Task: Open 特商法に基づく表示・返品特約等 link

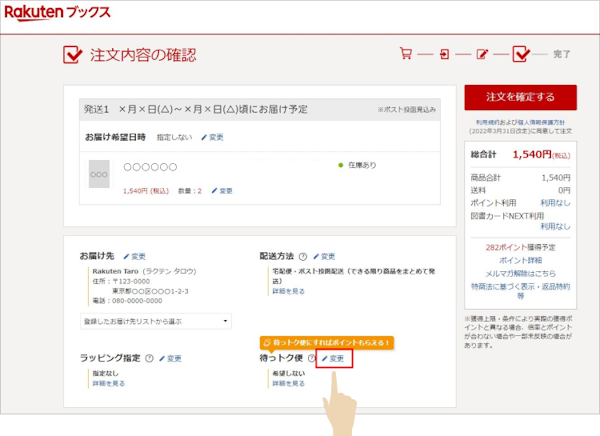Action: [x=520, y=291]
